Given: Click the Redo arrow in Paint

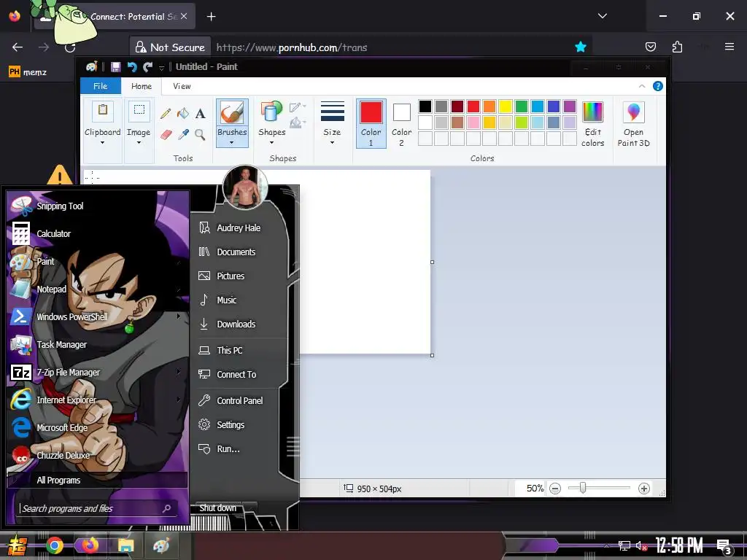Looking at the screenshot, I should point(147,67).
